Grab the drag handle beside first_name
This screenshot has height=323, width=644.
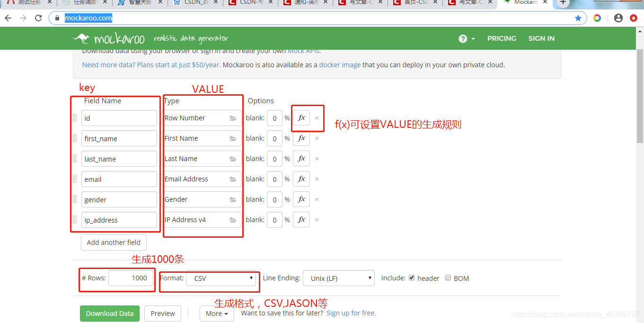(75, 138)
